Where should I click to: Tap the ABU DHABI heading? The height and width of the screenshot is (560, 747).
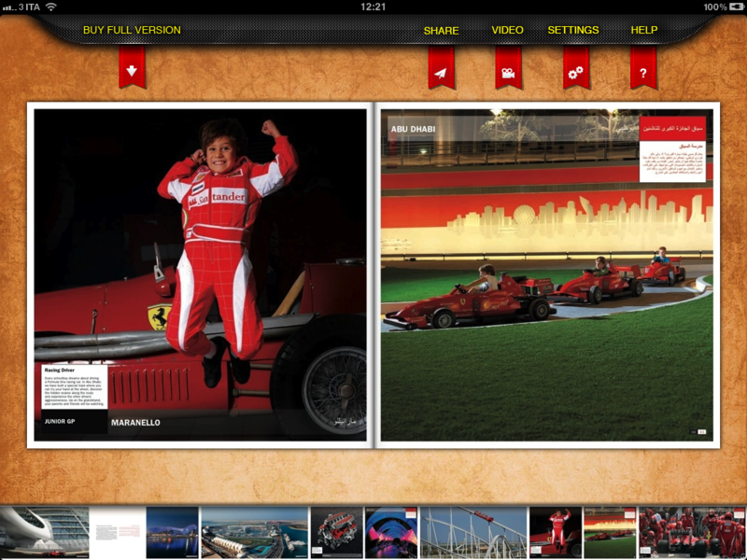coord(413,129)
